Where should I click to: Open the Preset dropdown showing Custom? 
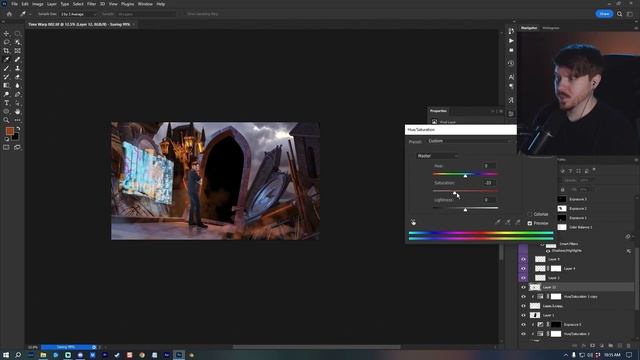(469, 141)
